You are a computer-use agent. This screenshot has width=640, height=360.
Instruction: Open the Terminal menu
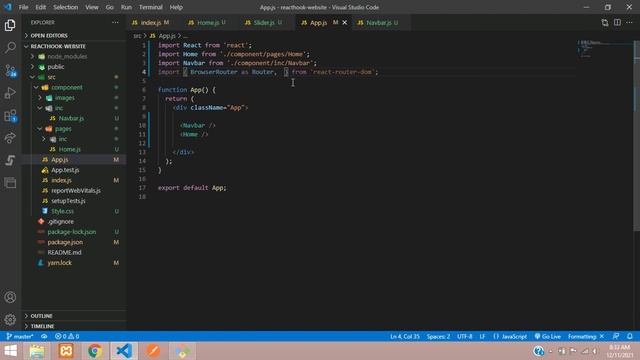pos(150,7)
